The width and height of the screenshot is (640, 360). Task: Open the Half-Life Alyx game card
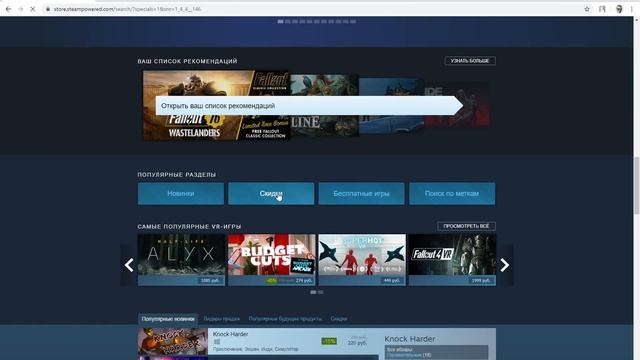(181, 260)
